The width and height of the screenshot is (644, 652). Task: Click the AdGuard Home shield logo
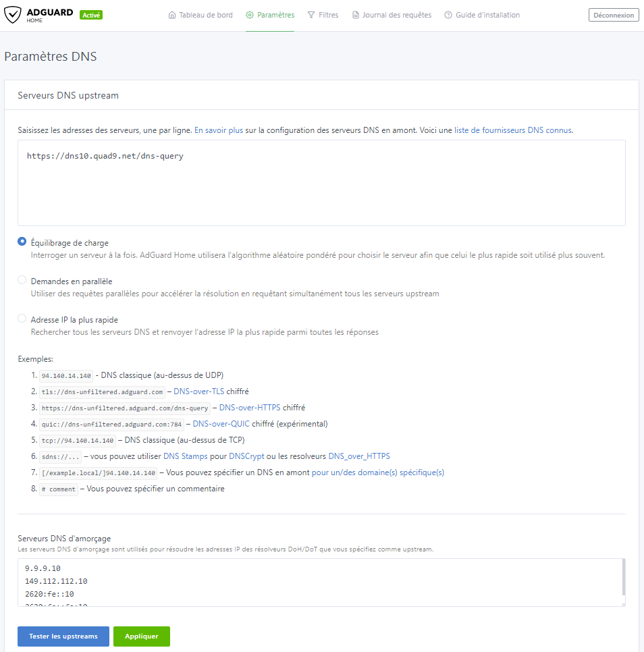point(12,15)
